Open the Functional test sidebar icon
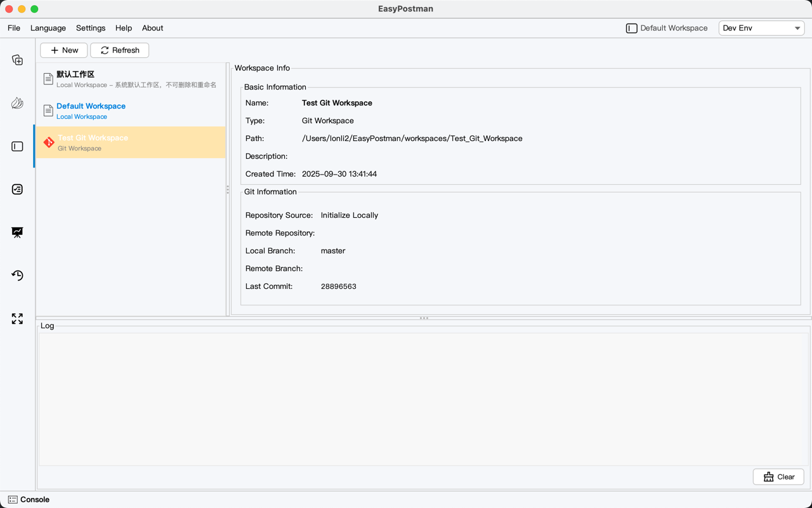The height and width of the screenshot is (508, 812). 17,189
